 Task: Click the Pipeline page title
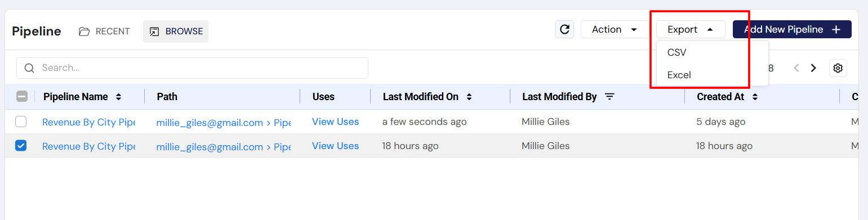point(37,32)
